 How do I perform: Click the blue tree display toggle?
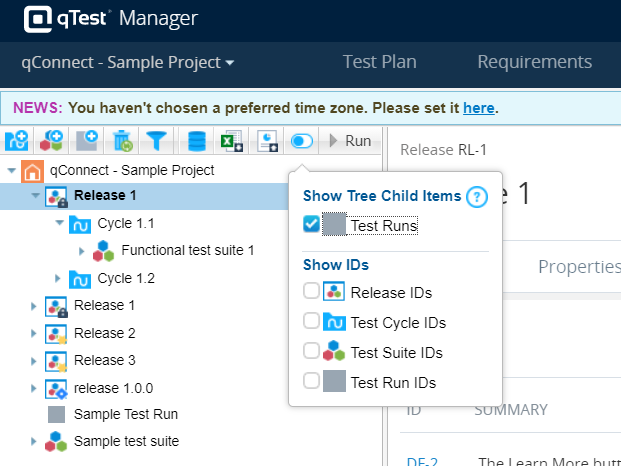point(301,142)
